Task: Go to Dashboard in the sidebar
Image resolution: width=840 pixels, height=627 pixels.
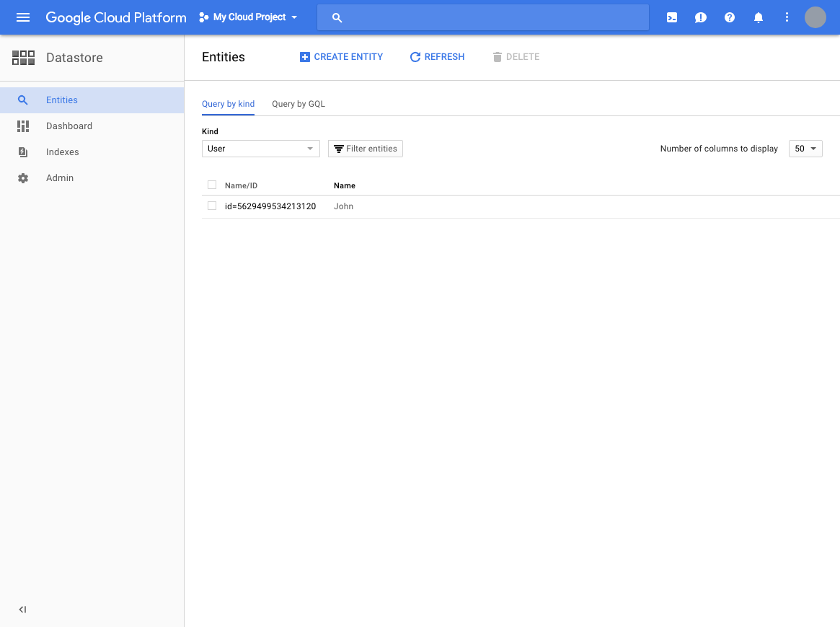Action: (x=92, y=126)
